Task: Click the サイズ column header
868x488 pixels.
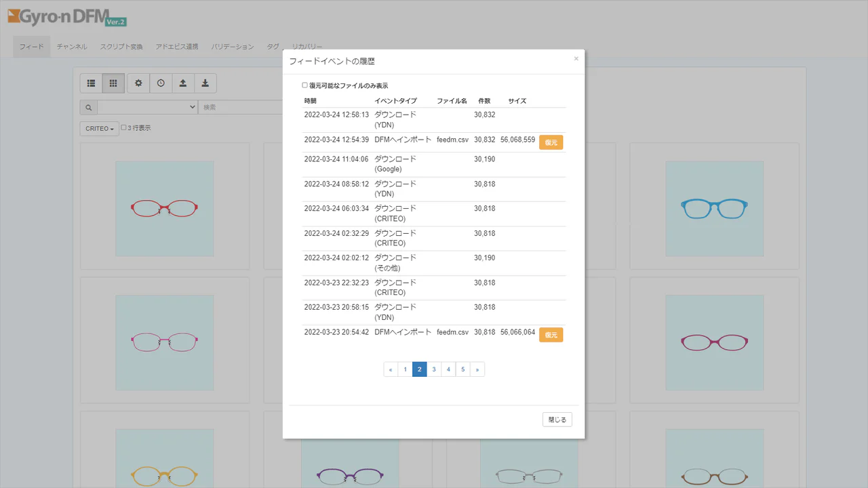Action: (x=517, y=101)
